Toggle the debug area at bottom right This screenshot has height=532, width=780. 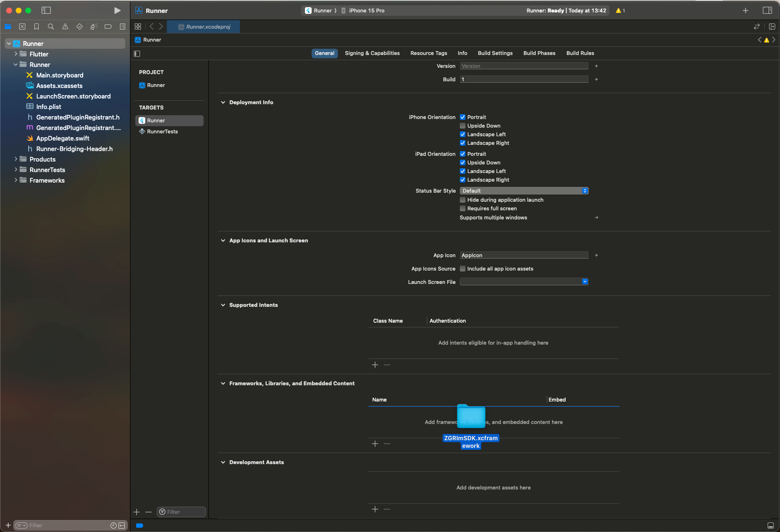[770, 525]
